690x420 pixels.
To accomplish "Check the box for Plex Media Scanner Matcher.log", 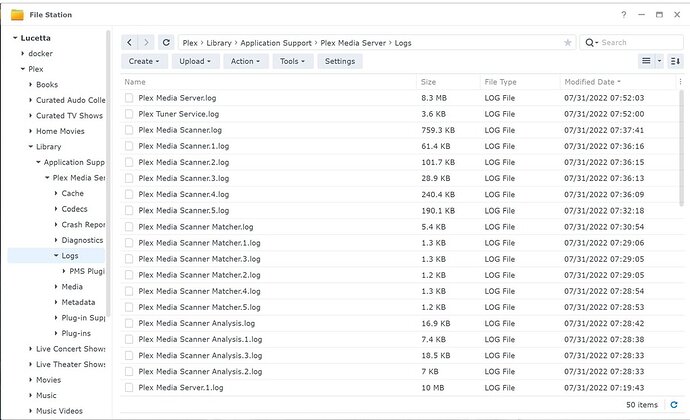I will pos(129,227).
